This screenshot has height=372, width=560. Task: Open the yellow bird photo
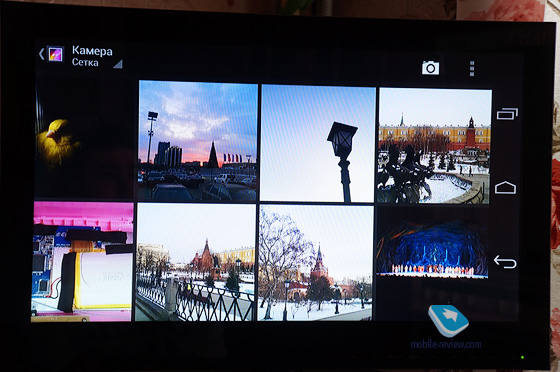pos(84,139)
